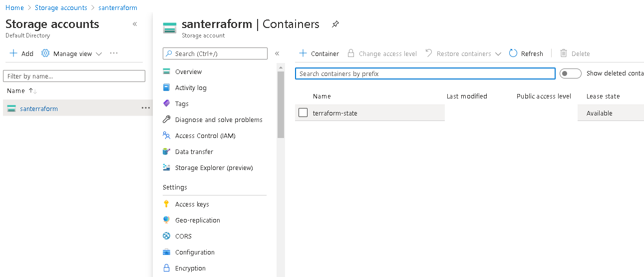Click the santerraform storage account header icon
The width and height of the screenshot is (644, 277).
(x=170, y=28)
